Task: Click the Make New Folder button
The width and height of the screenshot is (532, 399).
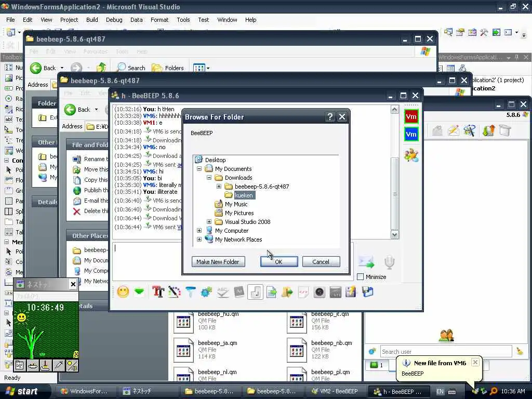Action: [218, 262]
